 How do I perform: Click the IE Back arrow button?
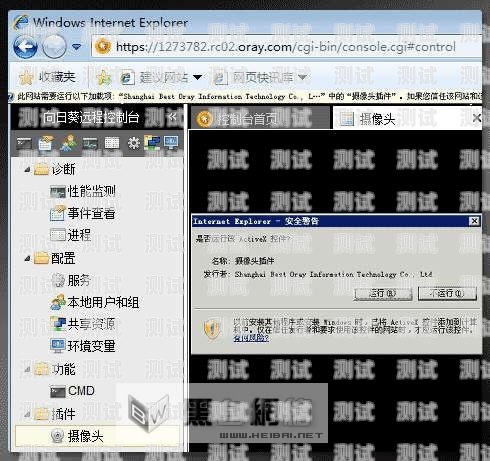tap(25, 47)
